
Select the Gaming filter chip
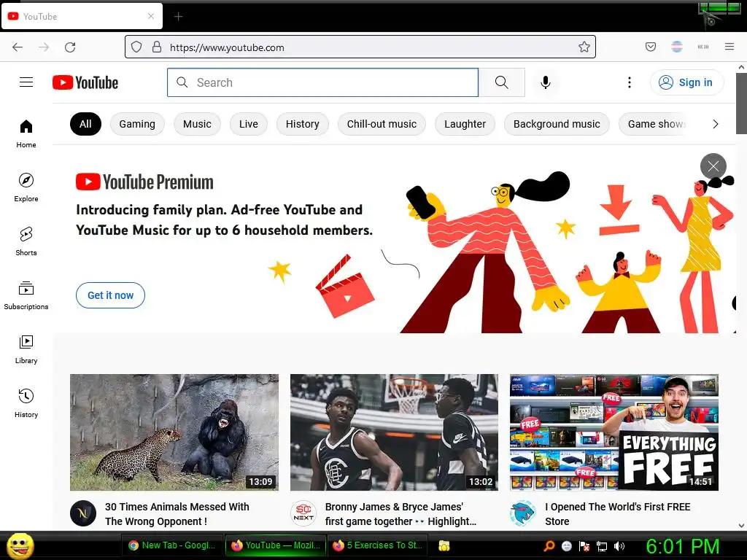point(137,124)
